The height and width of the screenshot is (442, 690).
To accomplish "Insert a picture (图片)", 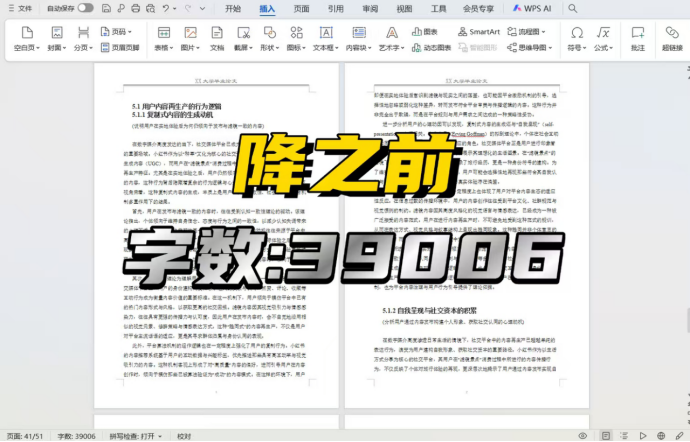I will click(x=190, y=38).
